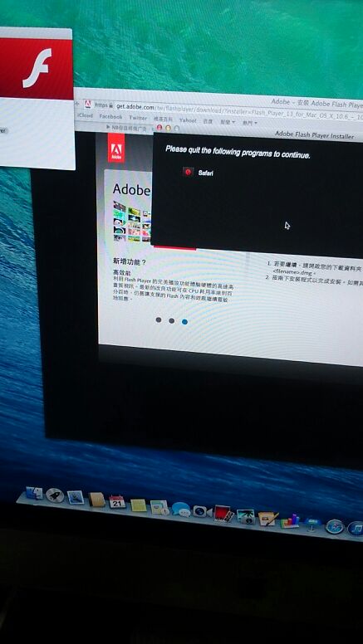This screenshot has height=644, width=363.
Task: Open yellow Stickies notes icon in dock
Action: [139, 505]
